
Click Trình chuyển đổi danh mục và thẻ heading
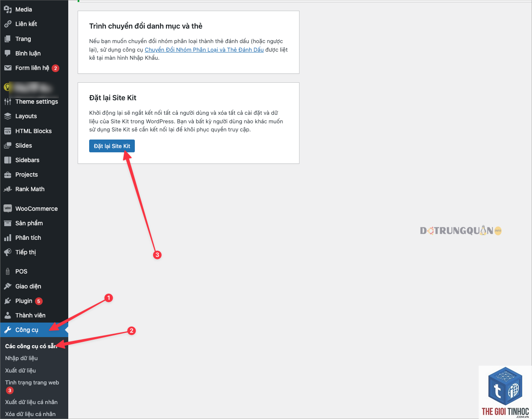point(146,26)
